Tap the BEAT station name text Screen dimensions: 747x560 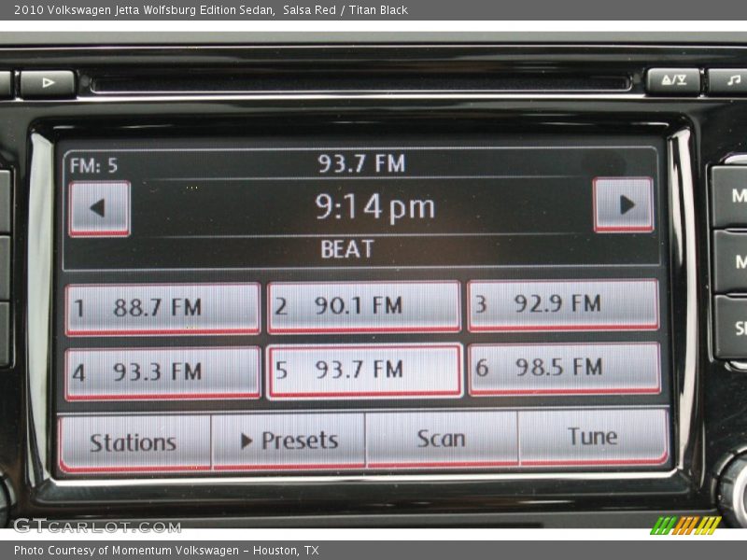coord(345,249)
